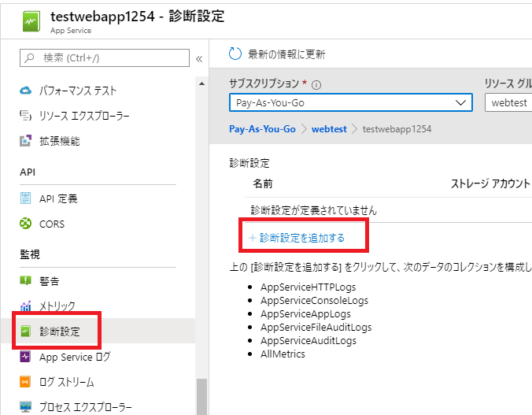Click testwebapp1254 breadcrumb text
This screenshot has width=532, height=415.
(397, 129)
